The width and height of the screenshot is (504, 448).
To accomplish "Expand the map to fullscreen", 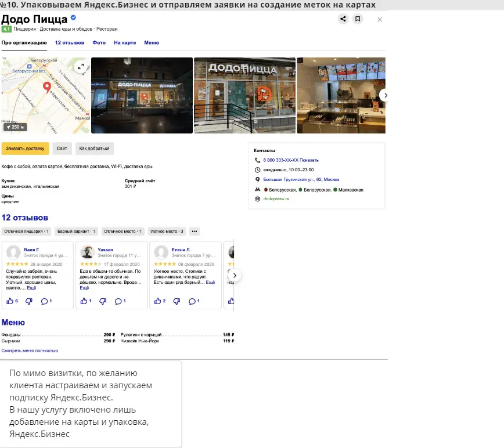I will (x=80, y=67).
